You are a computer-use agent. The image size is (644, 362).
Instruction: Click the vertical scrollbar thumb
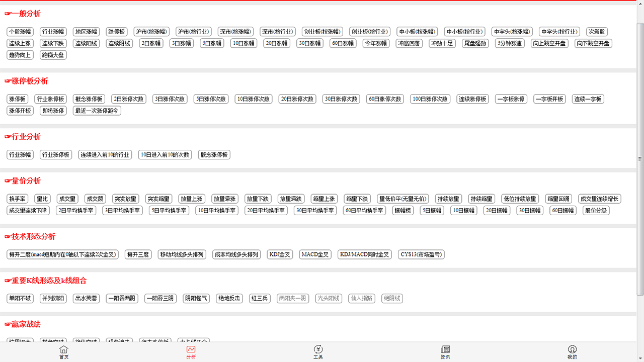tap(640, 158)
